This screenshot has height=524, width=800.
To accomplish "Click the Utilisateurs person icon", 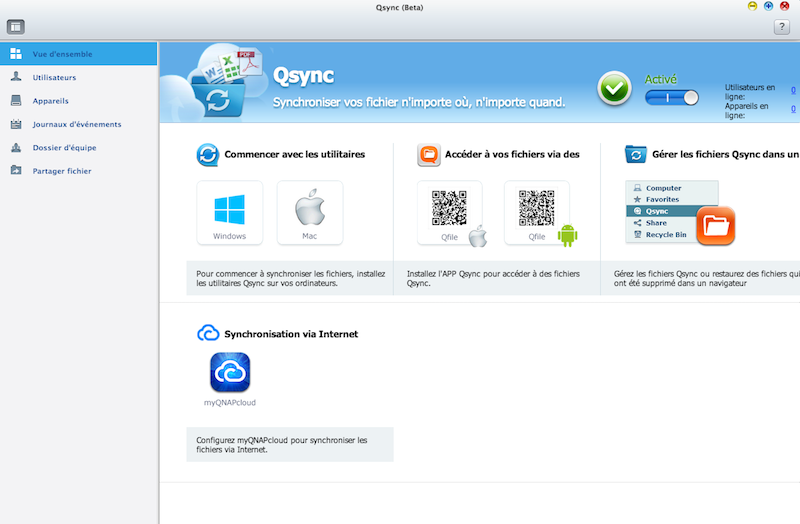I will 16,77.
